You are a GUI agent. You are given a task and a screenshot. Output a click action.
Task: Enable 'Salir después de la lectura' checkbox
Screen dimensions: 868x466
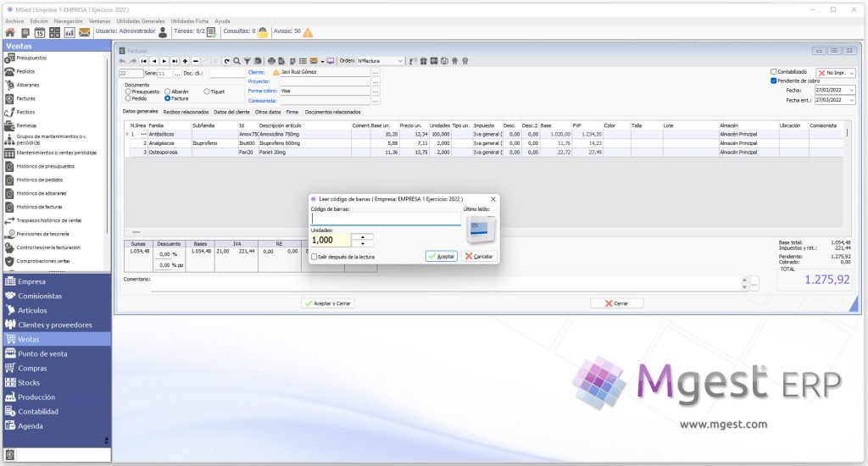click(314, 257)
